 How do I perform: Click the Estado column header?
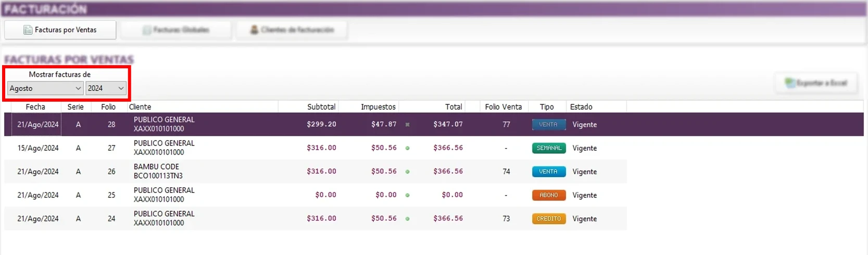click(x=581, y=107)
